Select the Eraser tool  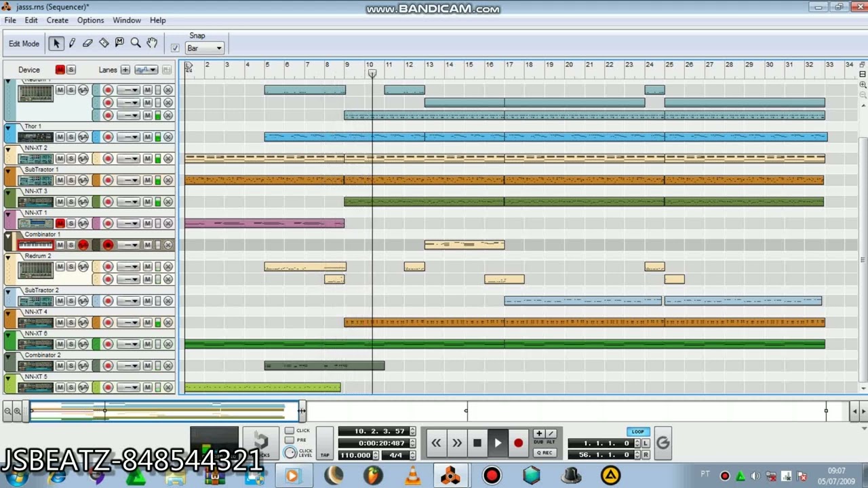(x=87, y=43)
